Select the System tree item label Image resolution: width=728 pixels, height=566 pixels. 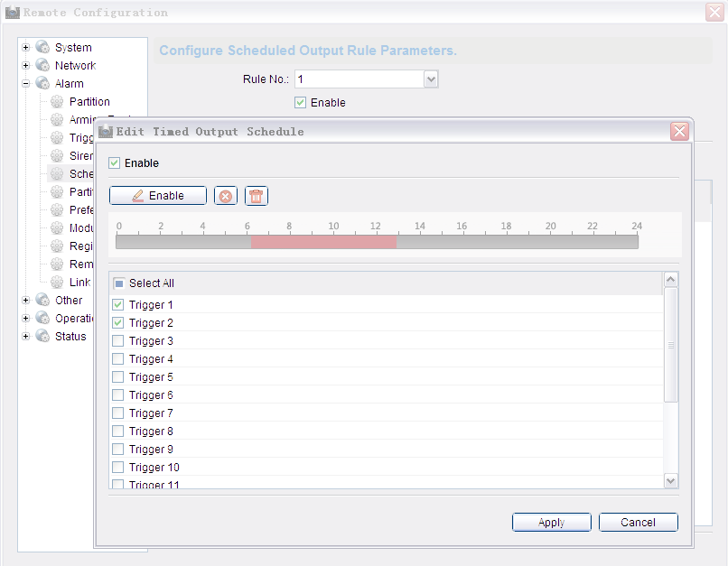[x=73, y=48]
